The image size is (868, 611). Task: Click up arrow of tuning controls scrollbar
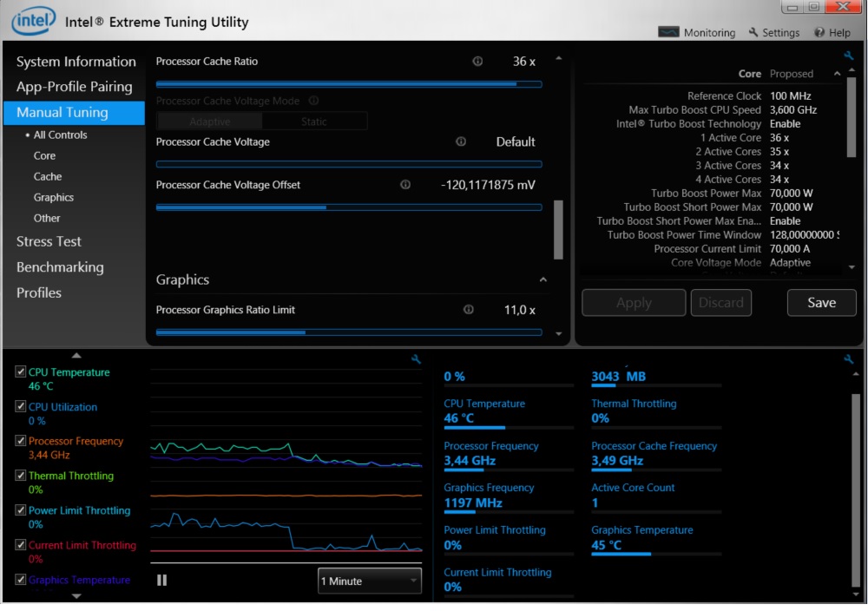point(558,58)
